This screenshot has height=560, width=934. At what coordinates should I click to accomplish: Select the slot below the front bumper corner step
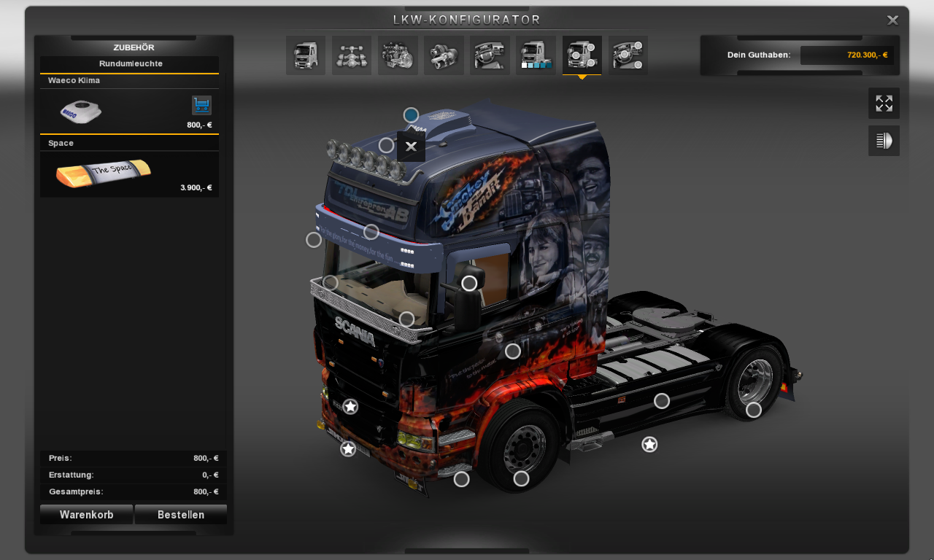click(x=461, y=479)
